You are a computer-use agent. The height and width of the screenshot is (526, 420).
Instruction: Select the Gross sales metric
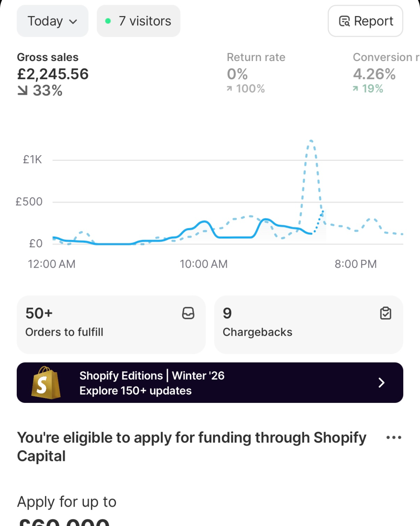(53, 74)
